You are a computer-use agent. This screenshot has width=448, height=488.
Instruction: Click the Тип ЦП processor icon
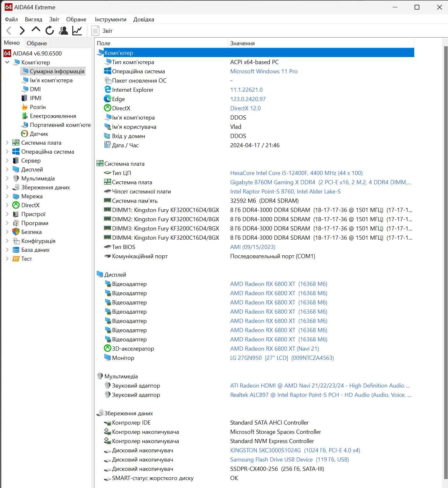pyautogui.click(x=108, y=173)
